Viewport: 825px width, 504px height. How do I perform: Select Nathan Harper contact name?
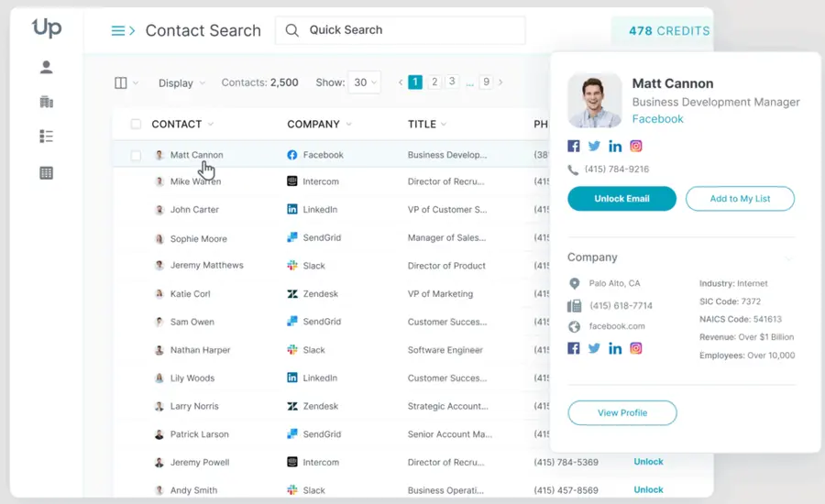(x=200, y=350)
